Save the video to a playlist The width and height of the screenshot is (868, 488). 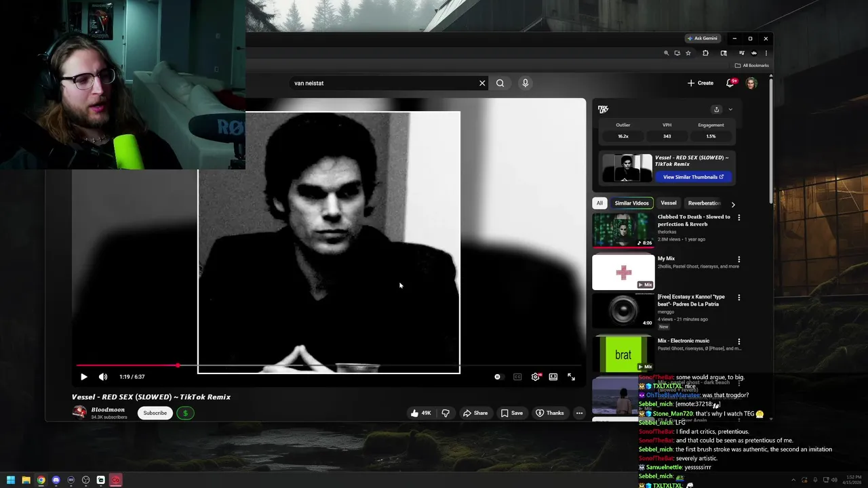512,413
